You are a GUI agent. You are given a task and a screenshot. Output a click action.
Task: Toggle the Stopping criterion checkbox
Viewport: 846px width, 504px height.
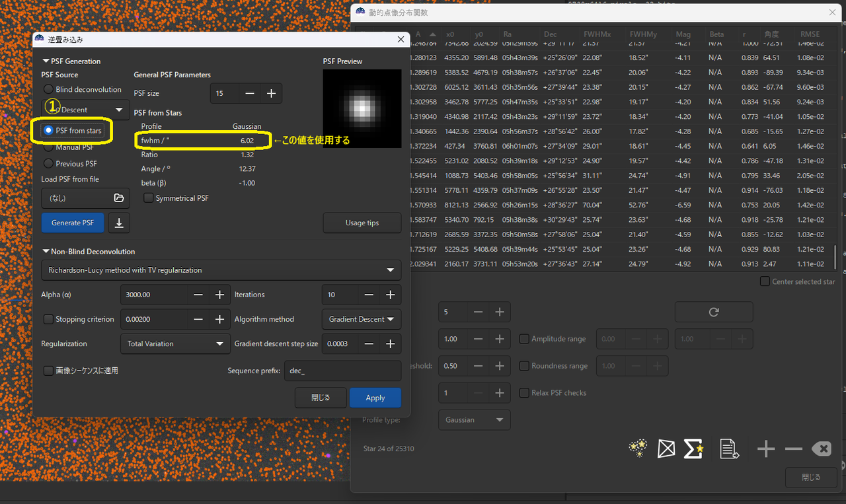(x=48, y=319)
